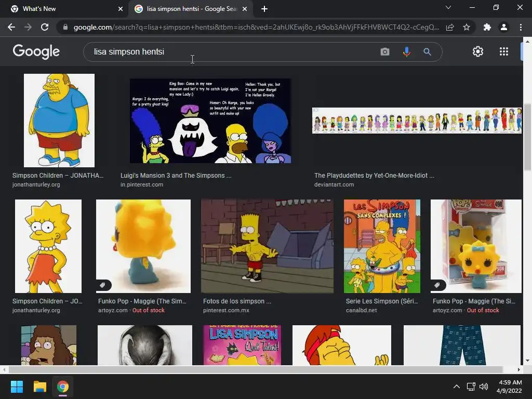Open a new browser tab
The height and width of the screenshot is (399, 532).
(264, 9)
